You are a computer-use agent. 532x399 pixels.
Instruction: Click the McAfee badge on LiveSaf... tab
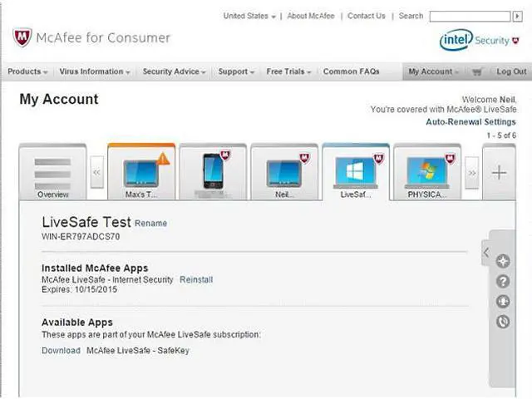[x=379, y=159]
